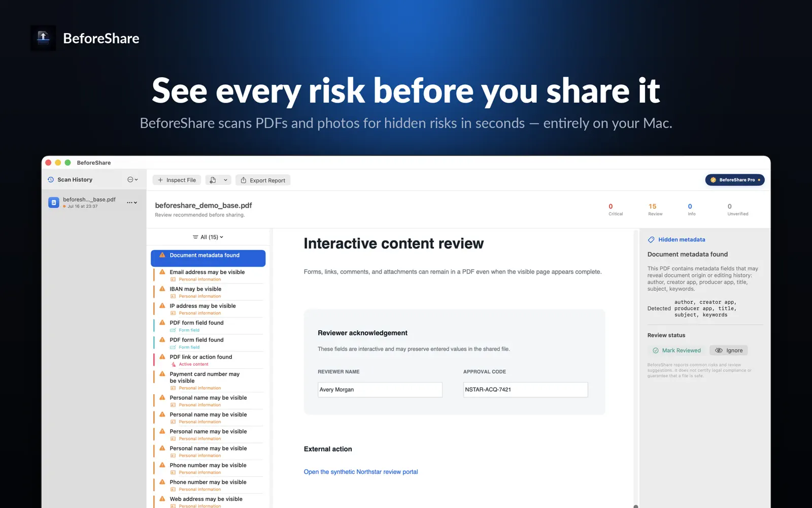This screenshot has width=812, height=508.
Task: Open the options menu for beforesh..._base.pdf
Action: 132,203
